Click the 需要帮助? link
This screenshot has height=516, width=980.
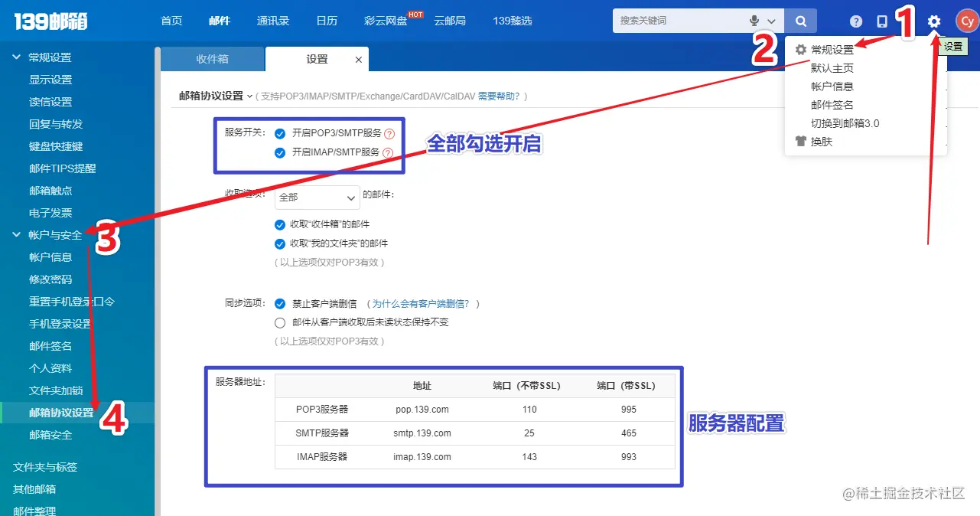click(x=499, y=96)
